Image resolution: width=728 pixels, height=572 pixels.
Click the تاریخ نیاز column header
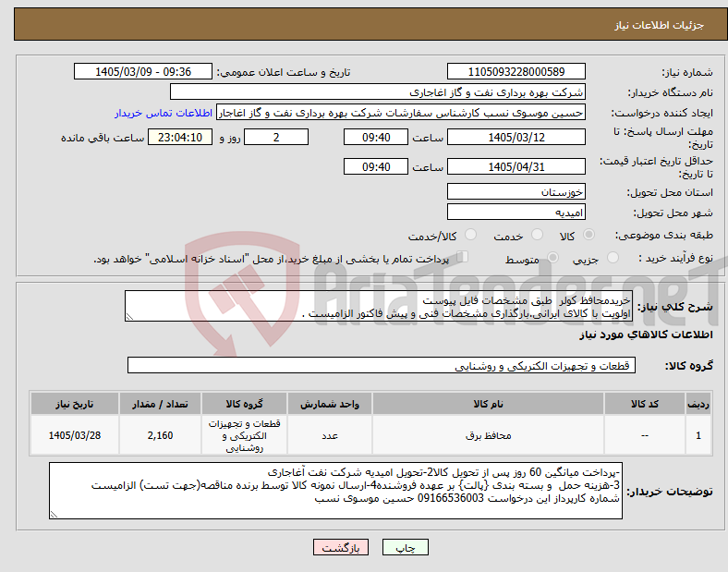coord(75,404)
